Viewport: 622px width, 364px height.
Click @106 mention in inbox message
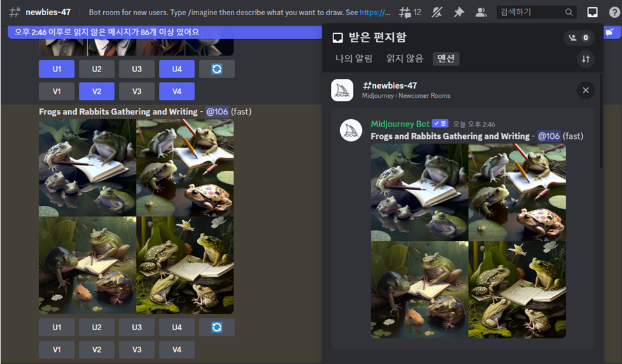(549, 136)
